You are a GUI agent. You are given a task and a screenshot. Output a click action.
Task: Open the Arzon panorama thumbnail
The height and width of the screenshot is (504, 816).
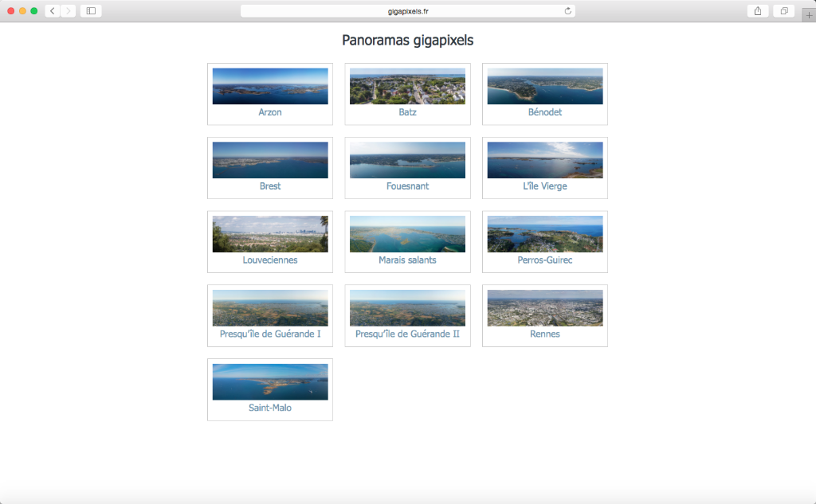click(270, 86)
